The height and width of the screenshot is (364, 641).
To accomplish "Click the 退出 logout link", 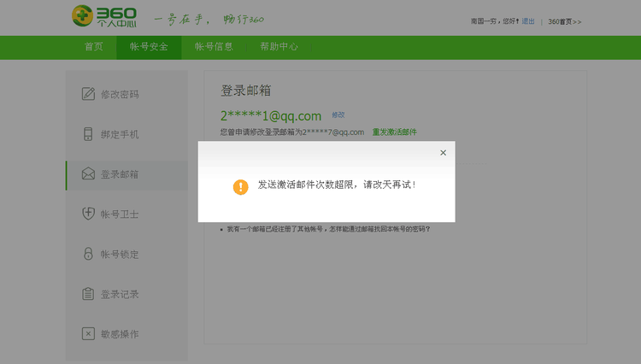I will [528, 21].
